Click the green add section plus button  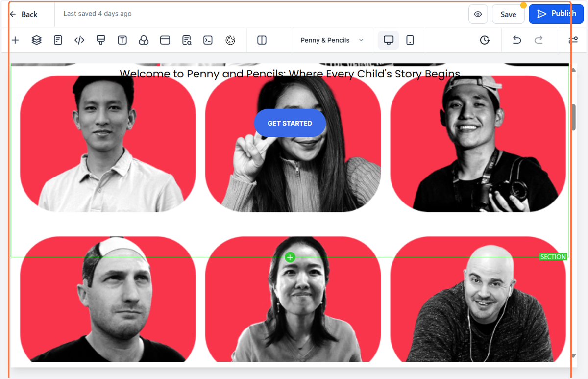point(290,257)
